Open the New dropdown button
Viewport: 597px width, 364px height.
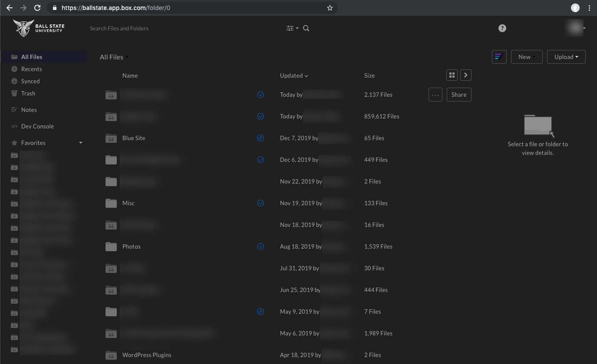[527, 56]
